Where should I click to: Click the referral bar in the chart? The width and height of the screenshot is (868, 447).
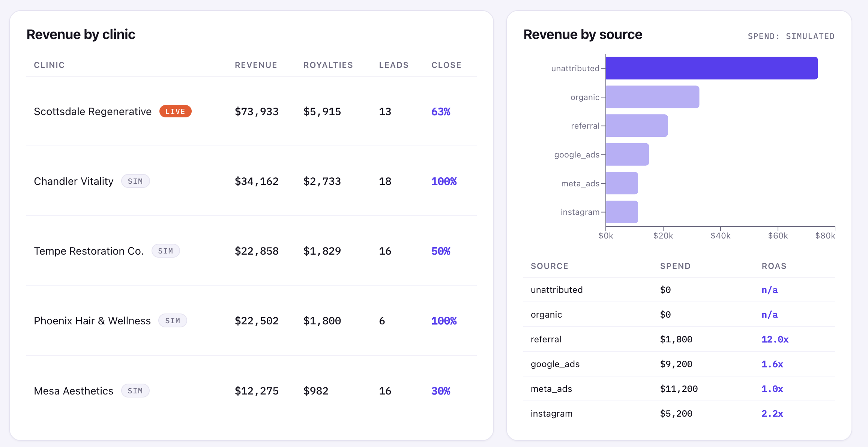point(637,126)
